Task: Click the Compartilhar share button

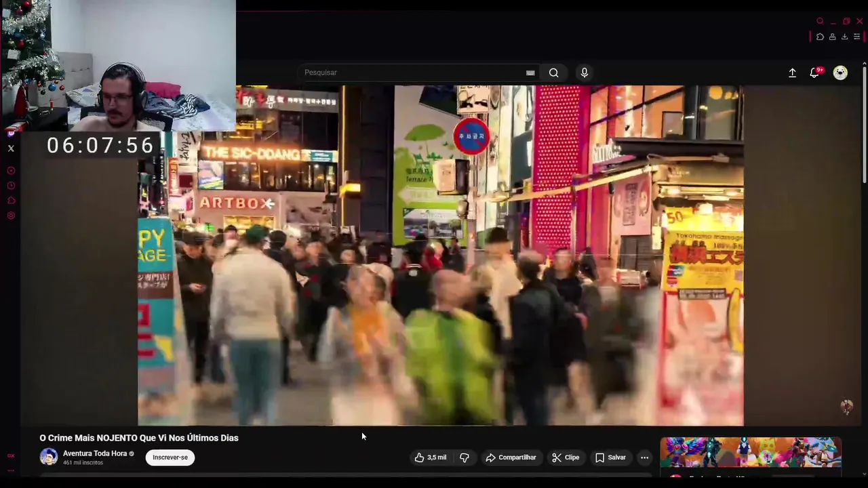Action: click(511, 457)
